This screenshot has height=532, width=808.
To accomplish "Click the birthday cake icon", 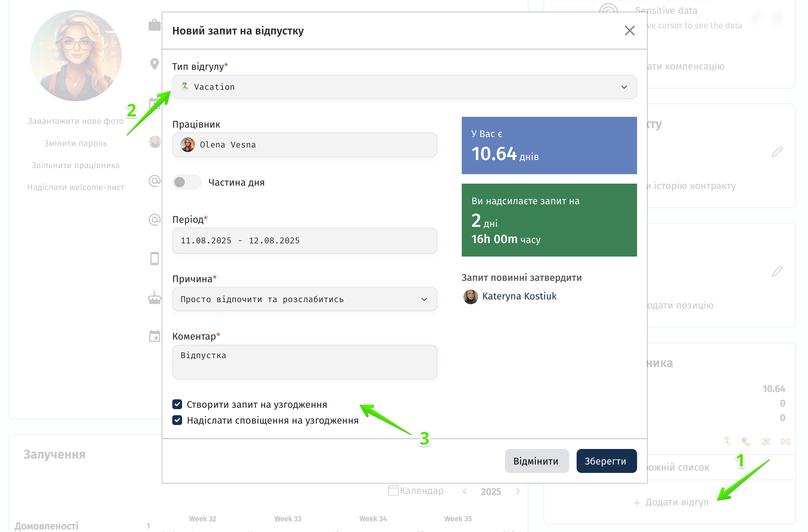I will tap(154, 297).
